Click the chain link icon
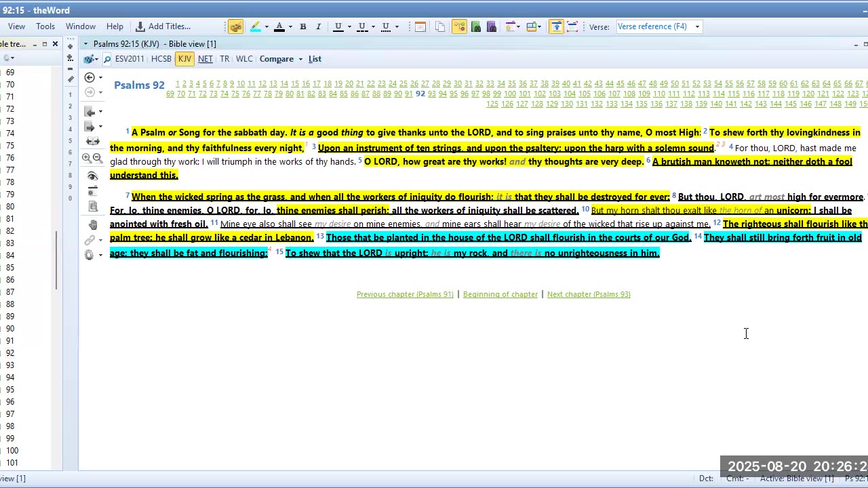 click(89, 240)
